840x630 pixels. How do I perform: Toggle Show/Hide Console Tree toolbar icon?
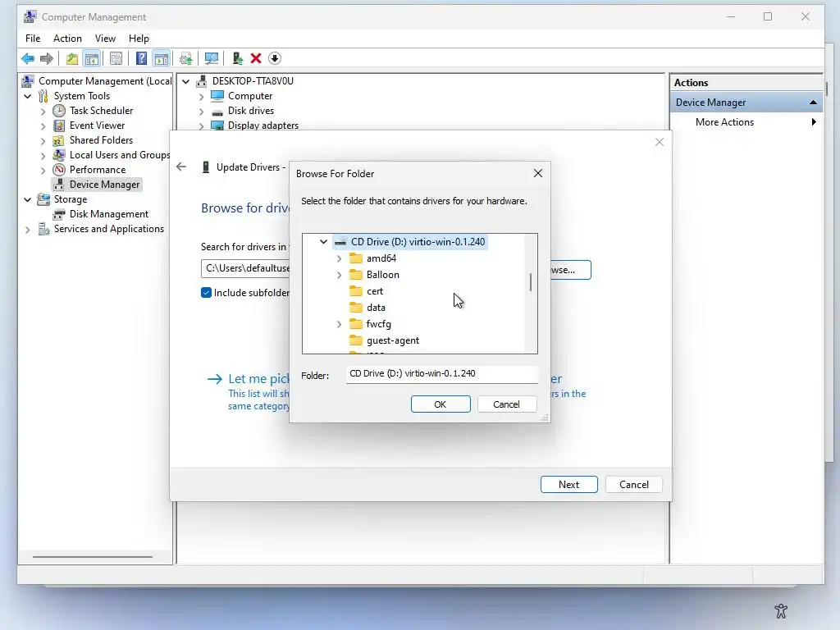(x=92, y=58)
